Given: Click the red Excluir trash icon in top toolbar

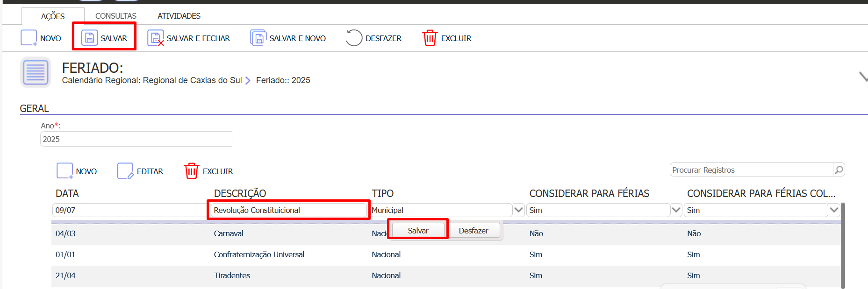Looking at the screenshot, I should [x=430, y=38].
